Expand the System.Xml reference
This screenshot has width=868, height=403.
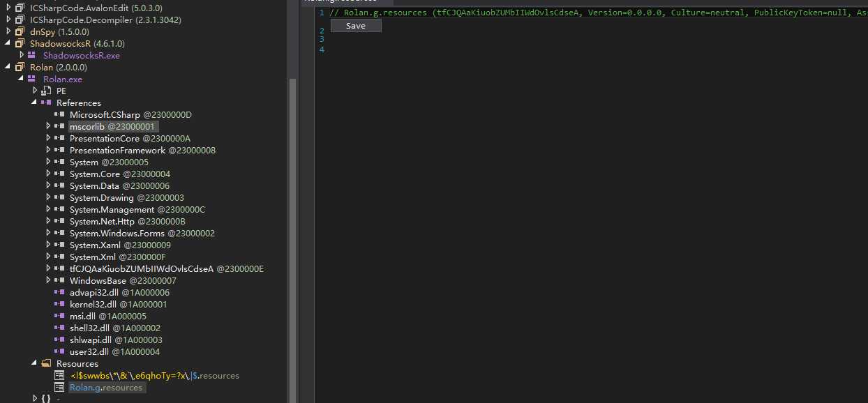pos(48,257)
